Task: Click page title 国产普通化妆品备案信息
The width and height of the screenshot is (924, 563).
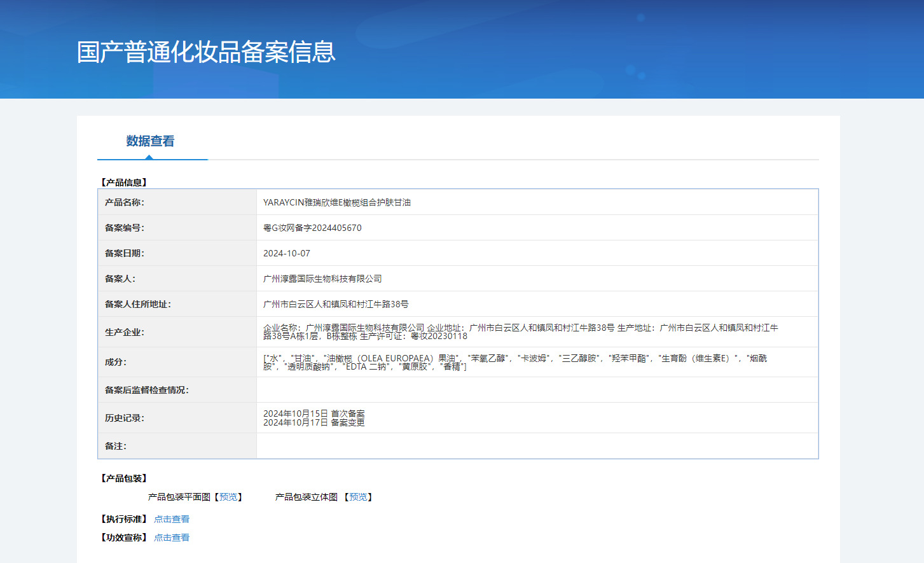Action: click(x=206, y=52)
